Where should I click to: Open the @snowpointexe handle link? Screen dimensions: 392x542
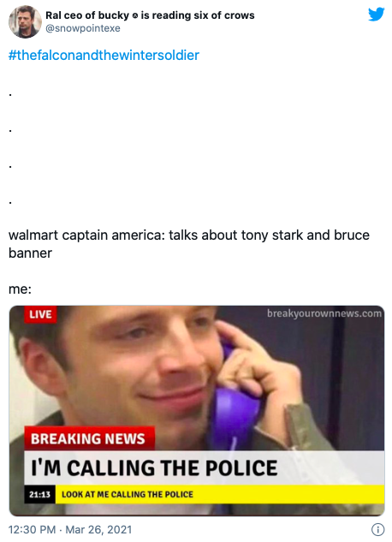coord(83,28)
